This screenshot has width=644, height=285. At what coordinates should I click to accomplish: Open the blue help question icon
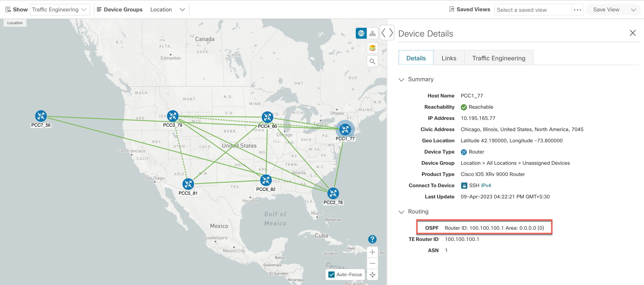(372, 239)
